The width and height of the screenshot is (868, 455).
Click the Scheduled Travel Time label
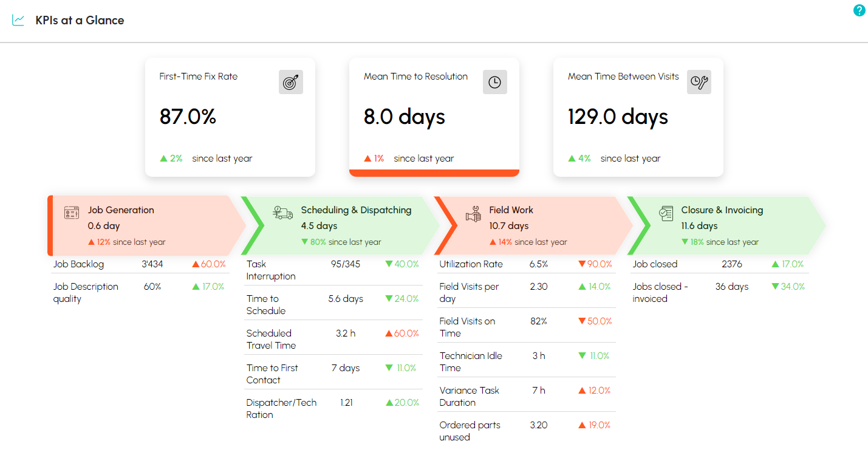271,340
